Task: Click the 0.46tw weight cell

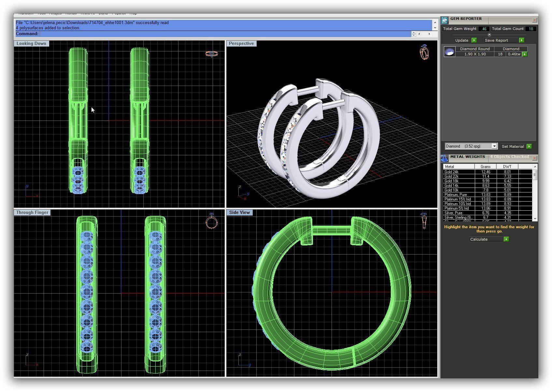Action: click(514, 54)
